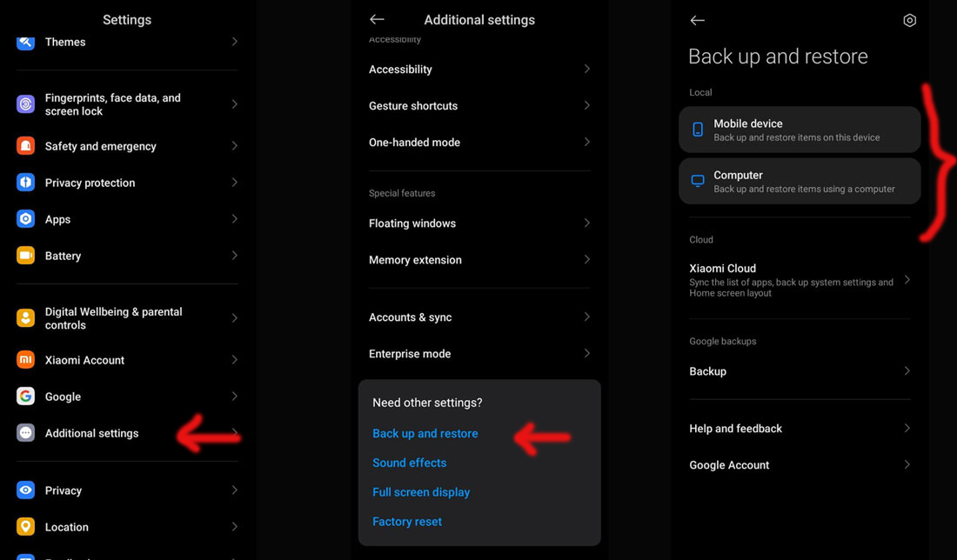This screenshot has height=560, width=957.
Task: Tap the Xiaomi Account icon
Action: (26, 360)
